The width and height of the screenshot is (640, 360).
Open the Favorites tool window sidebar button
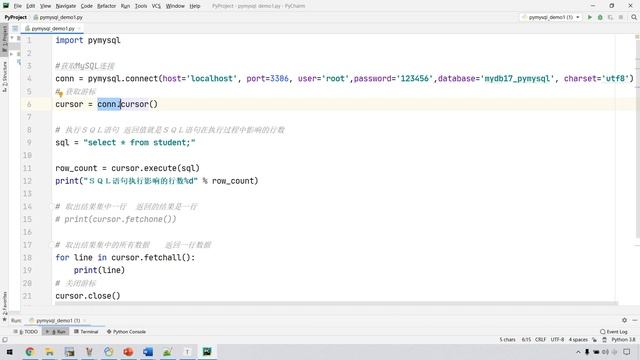tap(4, 306)
